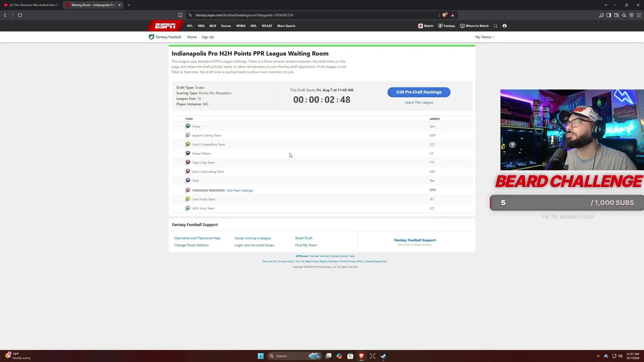Open the Edit Team Settings link

[240, 191]
